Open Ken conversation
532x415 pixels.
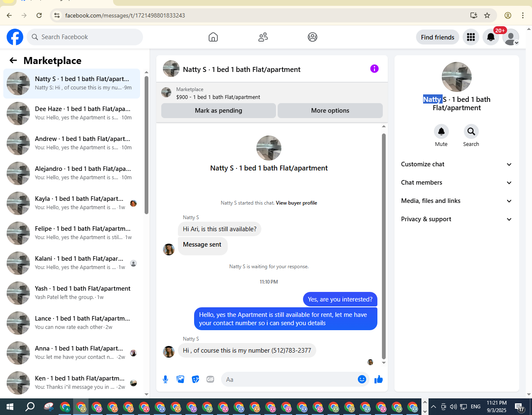(x=71, y=383)
